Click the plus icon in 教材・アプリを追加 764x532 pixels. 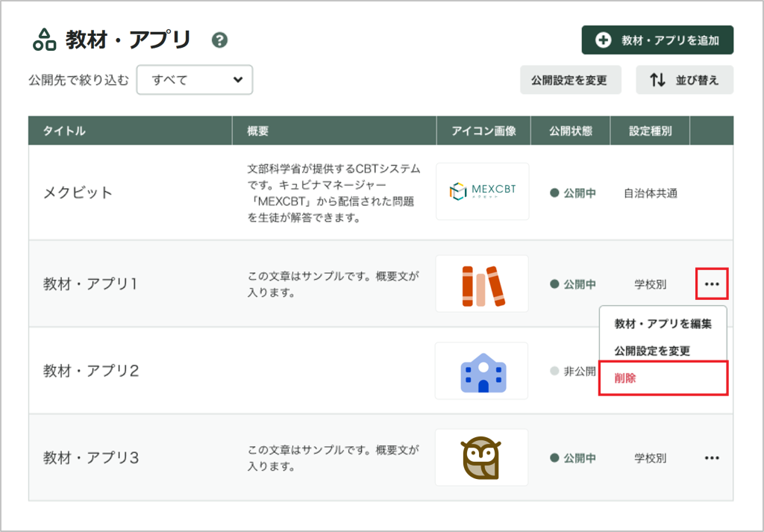603,40
